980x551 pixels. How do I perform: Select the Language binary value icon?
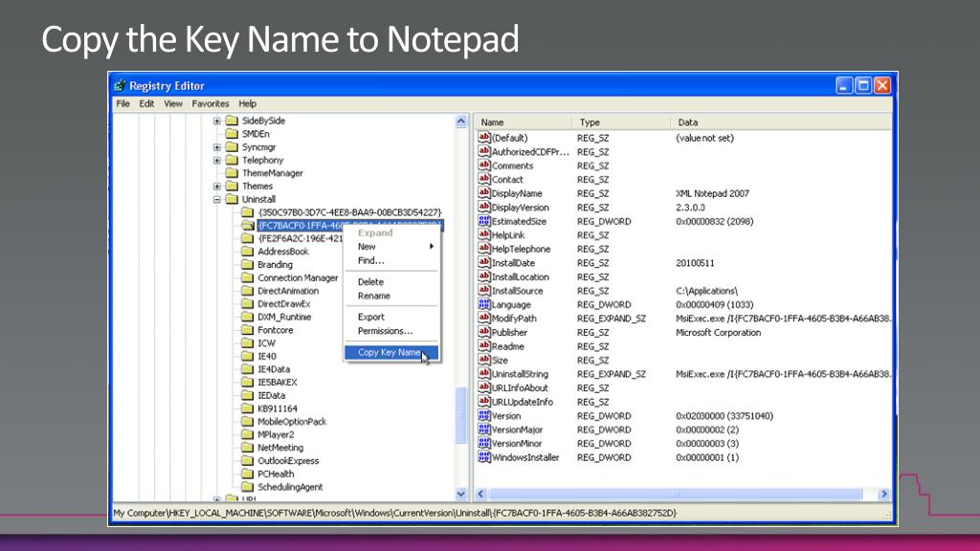[x=484, y=304]
